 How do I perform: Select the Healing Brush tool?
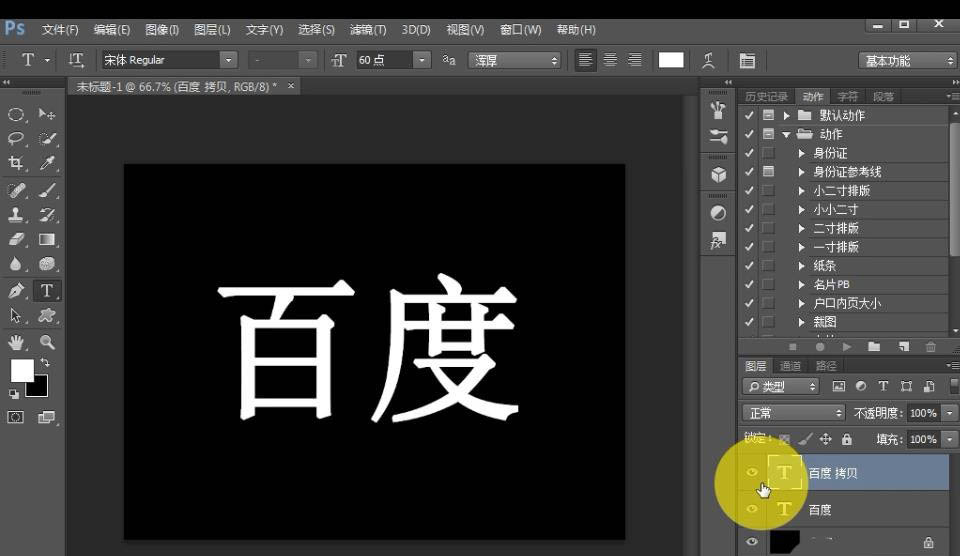(16, 190)
